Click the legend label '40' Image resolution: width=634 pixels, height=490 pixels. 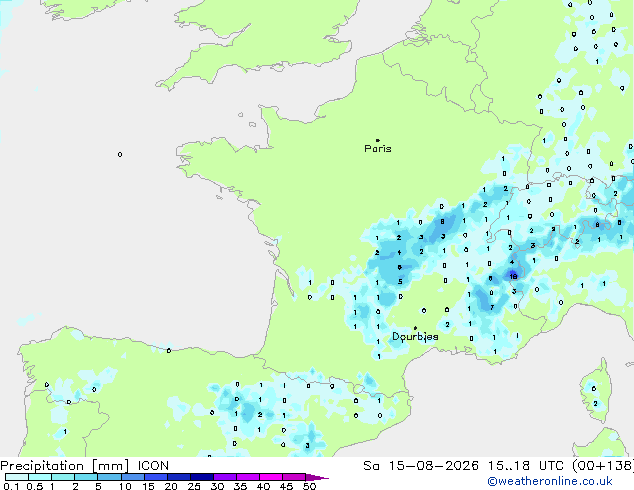[x=263, y=486]
